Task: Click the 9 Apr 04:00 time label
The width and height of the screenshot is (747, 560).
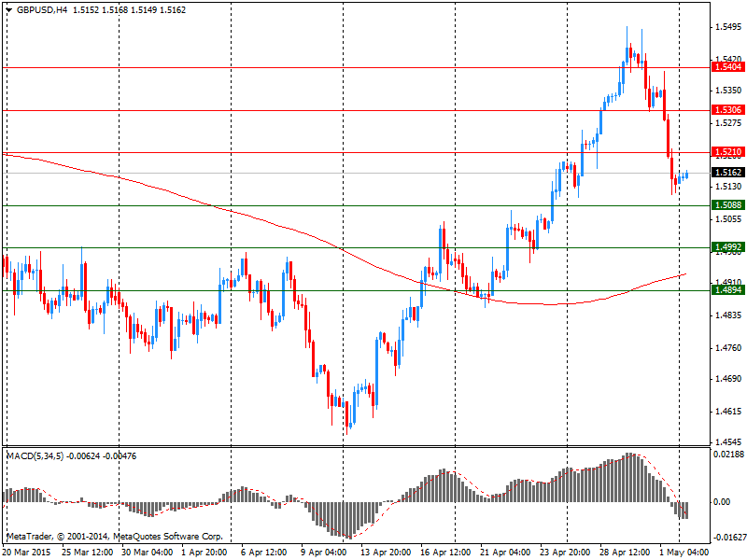Action: pos(323,553)
